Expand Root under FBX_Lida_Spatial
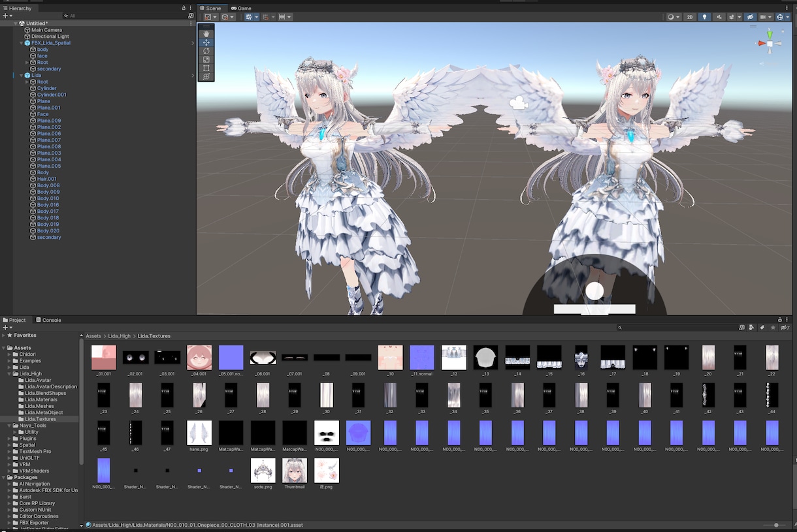Screen dimensions: 797x532 [x=27, y=63]
